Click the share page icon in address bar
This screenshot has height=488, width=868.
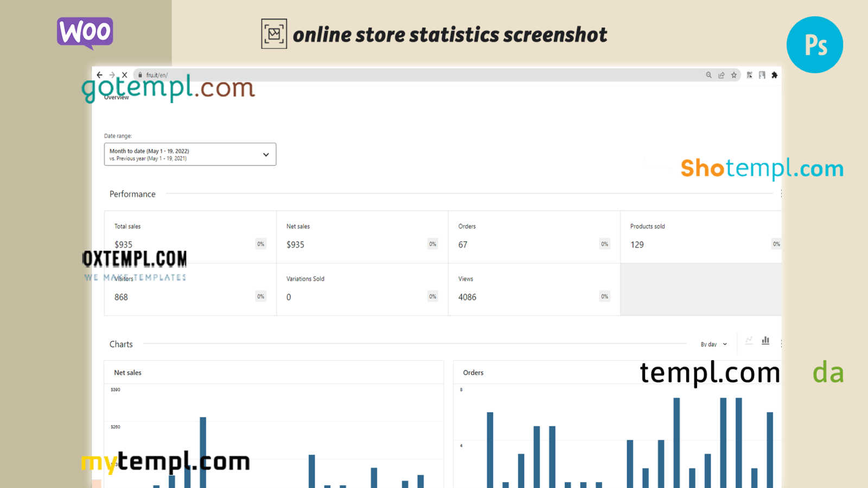click(x=721, y=75)
